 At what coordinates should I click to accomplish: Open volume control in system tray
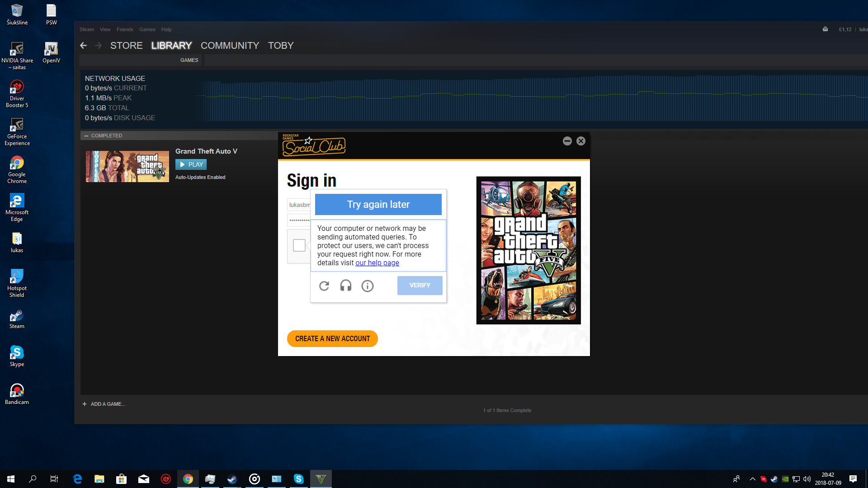point(807,479)
